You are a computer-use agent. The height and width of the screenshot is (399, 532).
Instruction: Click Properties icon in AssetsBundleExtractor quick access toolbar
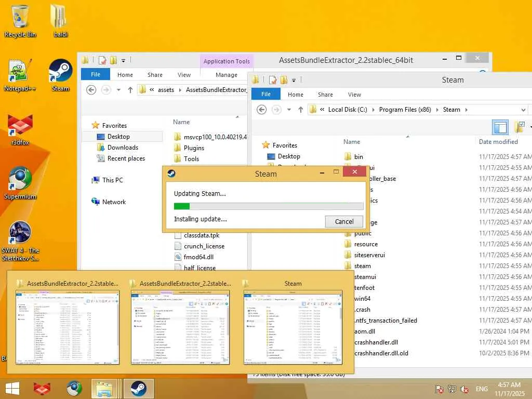tap(102, 60)
